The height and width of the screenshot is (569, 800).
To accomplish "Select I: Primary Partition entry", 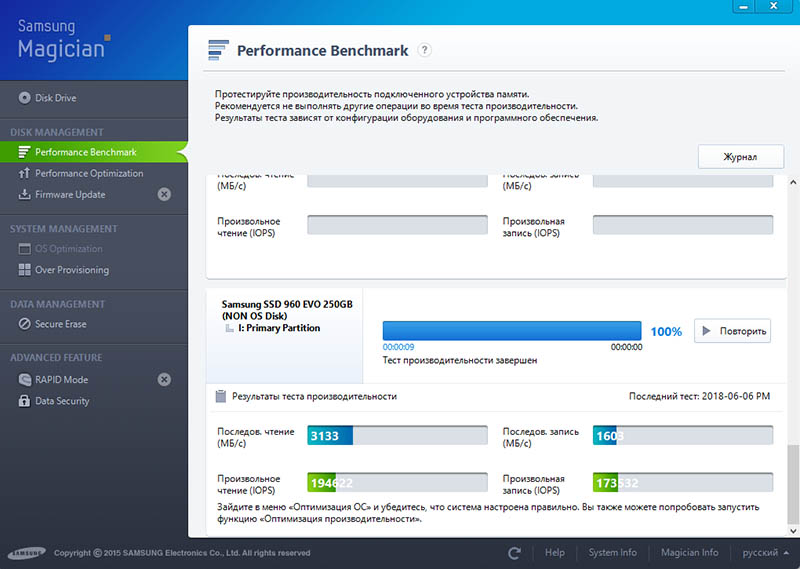I will click(279, 328).
